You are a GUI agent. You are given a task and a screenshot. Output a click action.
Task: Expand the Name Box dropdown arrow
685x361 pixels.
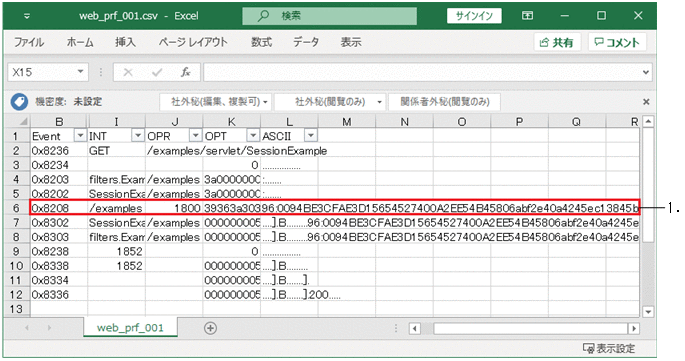[x=80, y=72]
